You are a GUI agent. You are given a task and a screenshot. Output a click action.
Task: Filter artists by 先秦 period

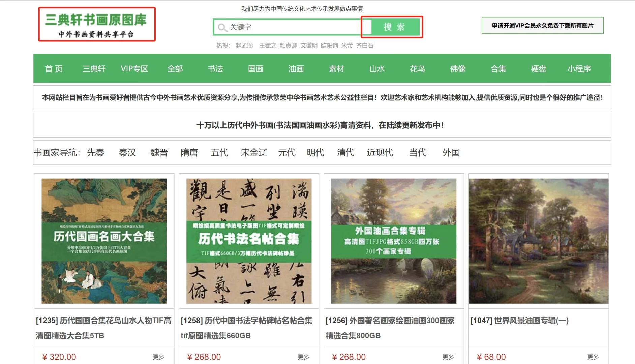coord(96,153)
